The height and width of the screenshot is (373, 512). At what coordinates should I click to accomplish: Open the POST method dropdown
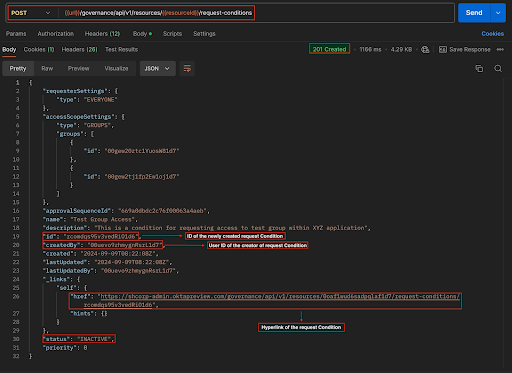pyautogui.click(x=31, y=13)
